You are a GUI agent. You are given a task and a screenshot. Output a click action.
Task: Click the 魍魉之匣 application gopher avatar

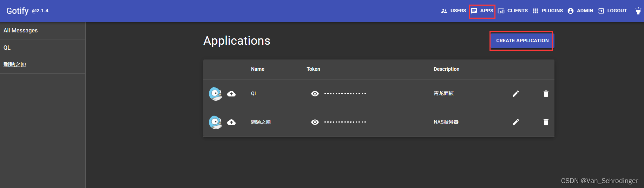tap(216, 123)
